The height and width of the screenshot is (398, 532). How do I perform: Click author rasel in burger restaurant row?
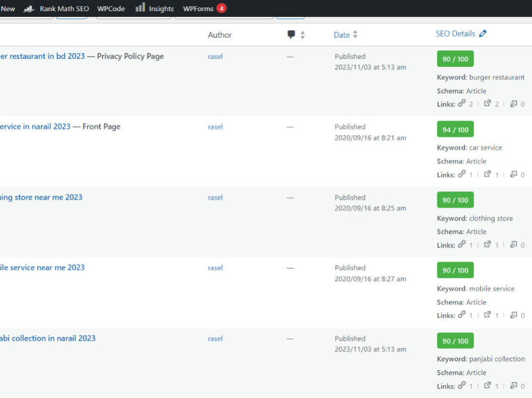pyautogui.click(x=215, y=57)
